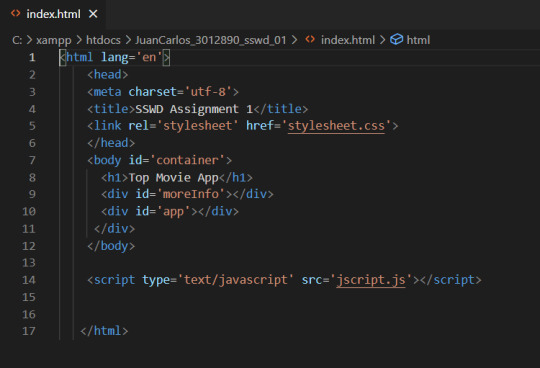The width and height of the screenshot is (540, 368).
Task: Click the meta tag name on line 3
Action: pos(107,92)
